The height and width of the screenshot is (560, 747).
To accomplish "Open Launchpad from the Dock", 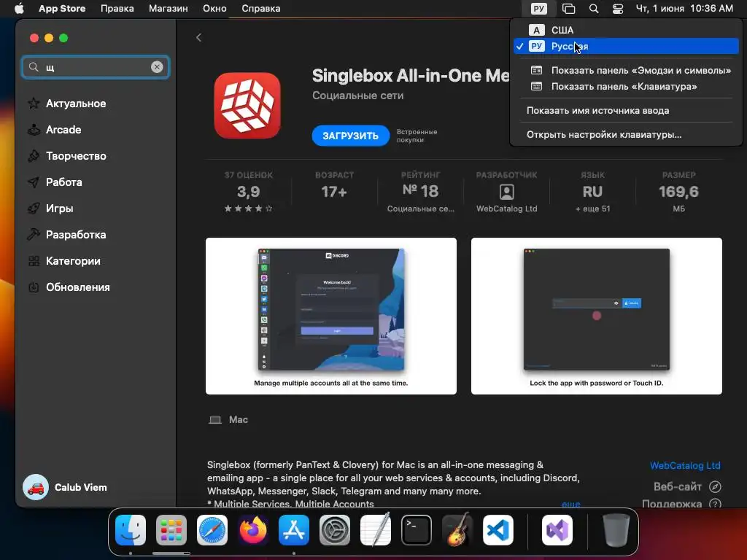I will (171, 530).
